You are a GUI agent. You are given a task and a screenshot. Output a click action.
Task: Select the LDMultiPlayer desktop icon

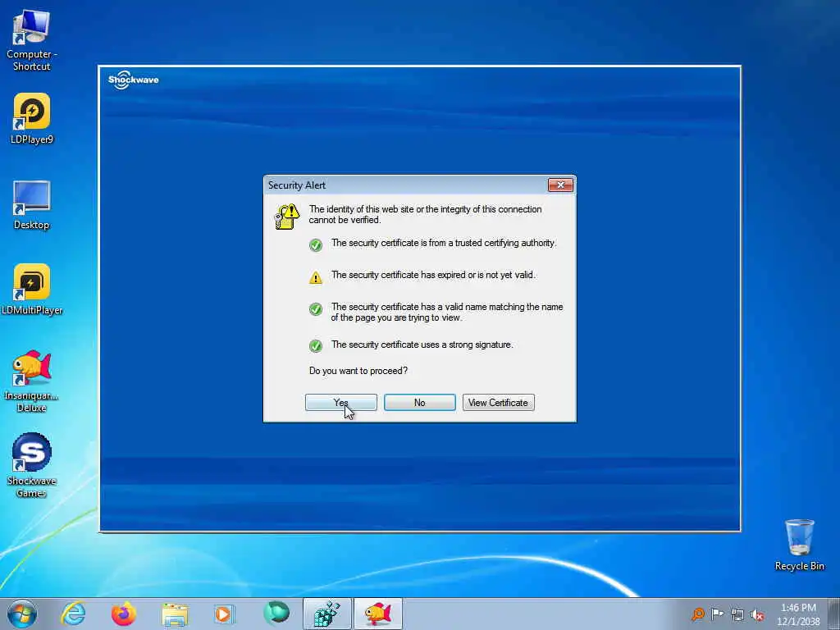(32, 290)
